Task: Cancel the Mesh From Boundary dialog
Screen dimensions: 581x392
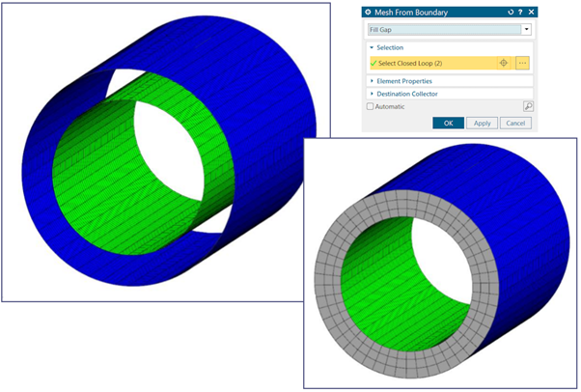Action: coord(515,124)
